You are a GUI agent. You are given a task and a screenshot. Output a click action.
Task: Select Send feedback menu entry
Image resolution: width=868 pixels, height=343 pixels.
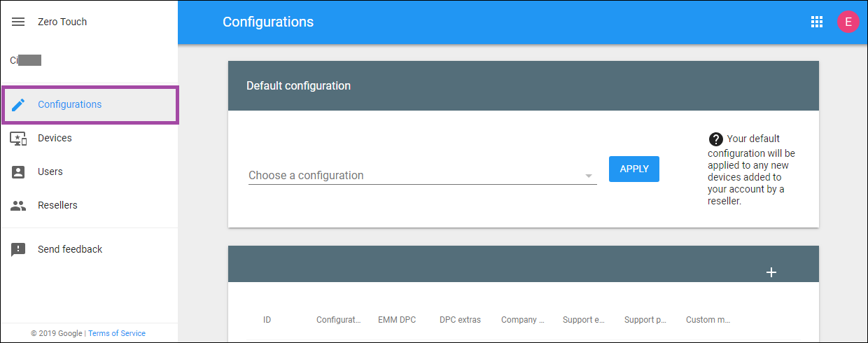[x=70, y=249]
